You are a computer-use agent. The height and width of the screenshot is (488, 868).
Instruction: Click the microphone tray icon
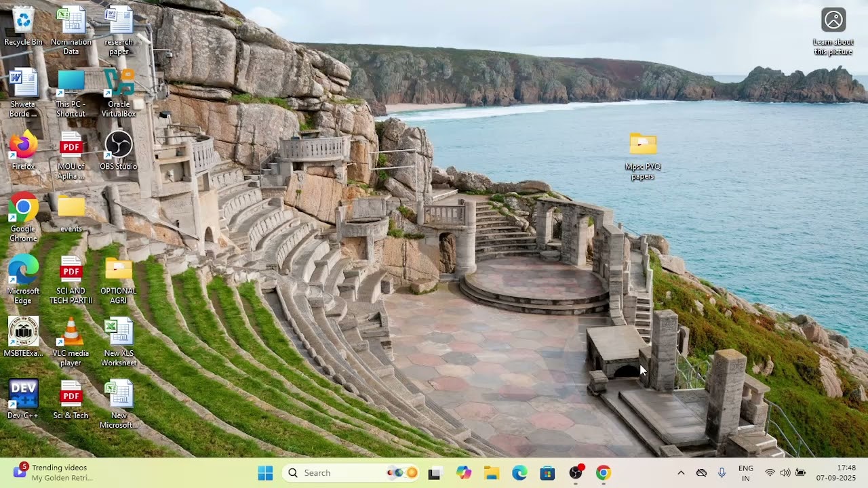click(722, 473)
